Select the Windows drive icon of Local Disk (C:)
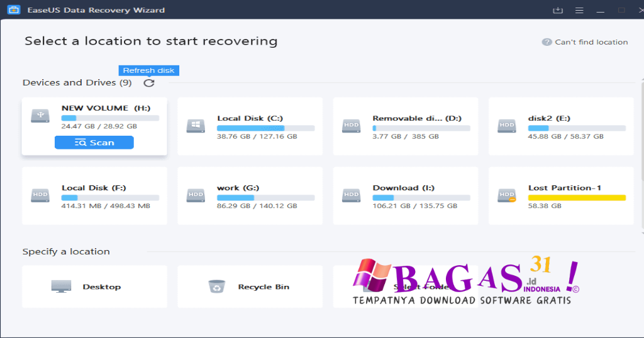Viewport: 644px width, 338px height. [x=196, y=126]
